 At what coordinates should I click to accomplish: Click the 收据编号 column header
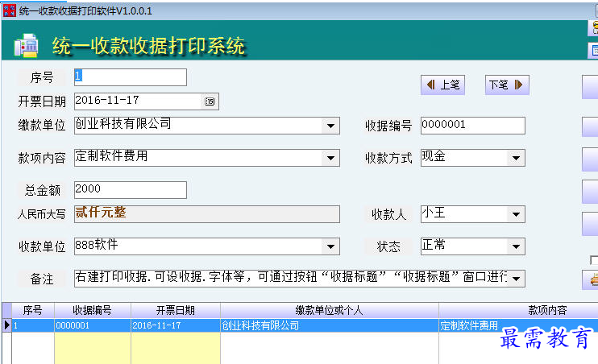(x=93, y=310)
